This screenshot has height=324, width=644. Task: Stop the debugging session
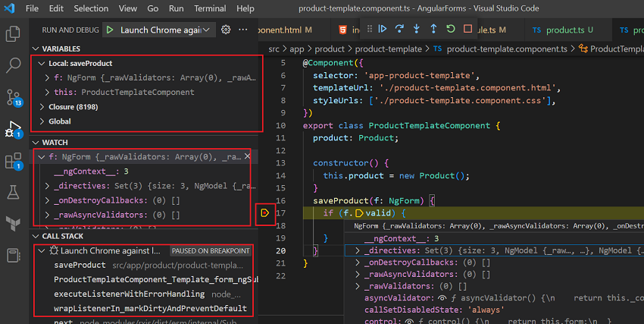click(x=467, y=29)
